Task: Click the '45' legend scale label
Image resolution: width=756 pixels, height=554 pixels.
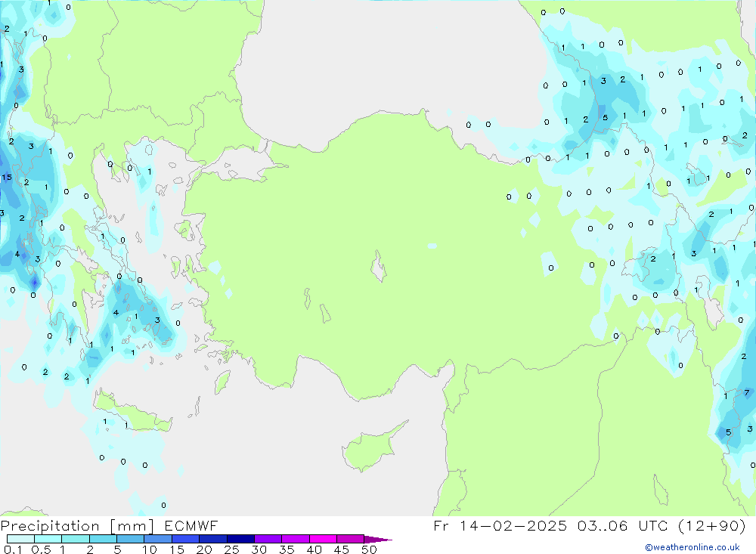Action: [x=342, y=549]
